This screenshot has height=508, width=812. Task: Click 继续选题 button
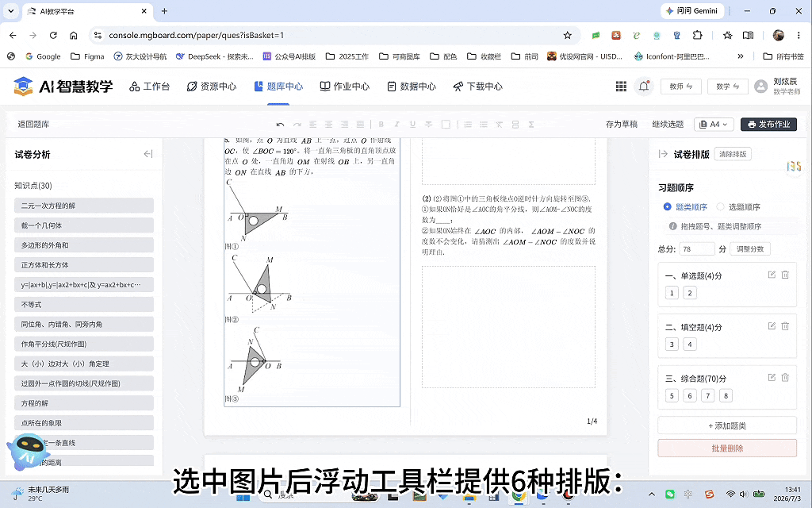(x=668, y=125)
